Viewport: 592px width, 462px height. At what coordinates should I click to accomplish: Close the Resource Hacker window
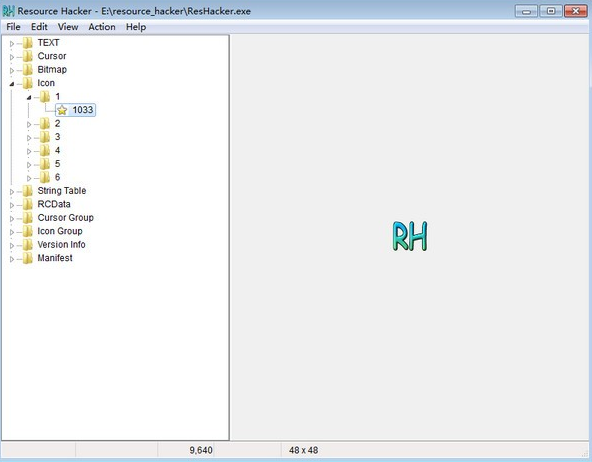pyautogui.click(x=576, y=11)
